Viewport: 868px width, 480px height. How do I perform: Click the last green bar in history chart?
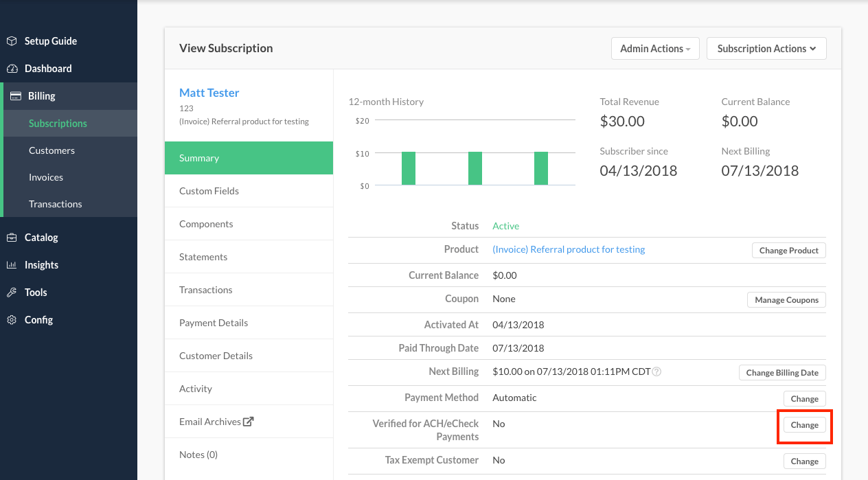click(541, 168)
